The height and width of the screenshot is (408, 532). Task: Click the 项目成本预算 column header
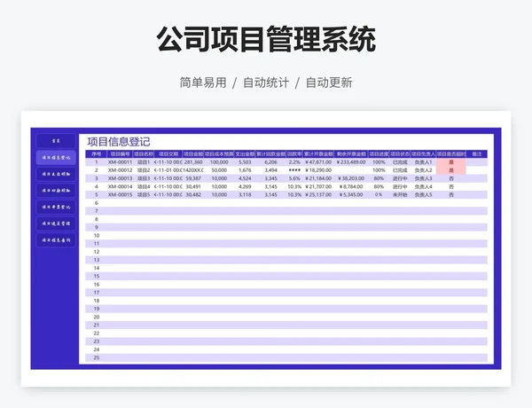[219, 154]
